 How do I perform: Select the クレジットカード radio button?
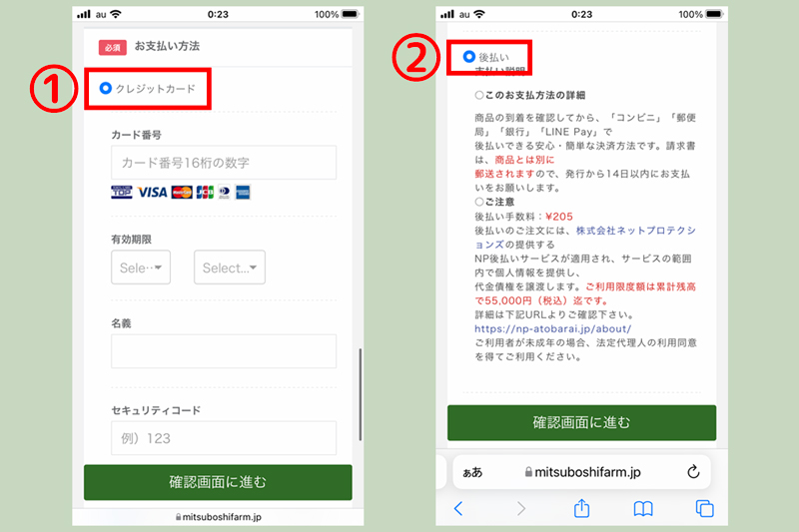(x=106, y=90)
